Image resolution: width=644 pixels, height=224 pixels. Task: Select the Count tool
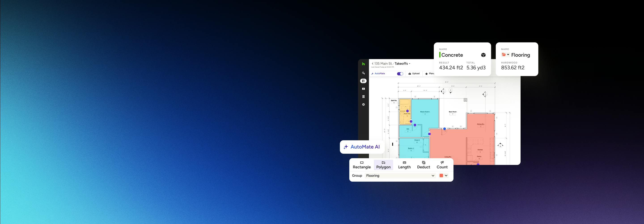[x=442, y=165]
